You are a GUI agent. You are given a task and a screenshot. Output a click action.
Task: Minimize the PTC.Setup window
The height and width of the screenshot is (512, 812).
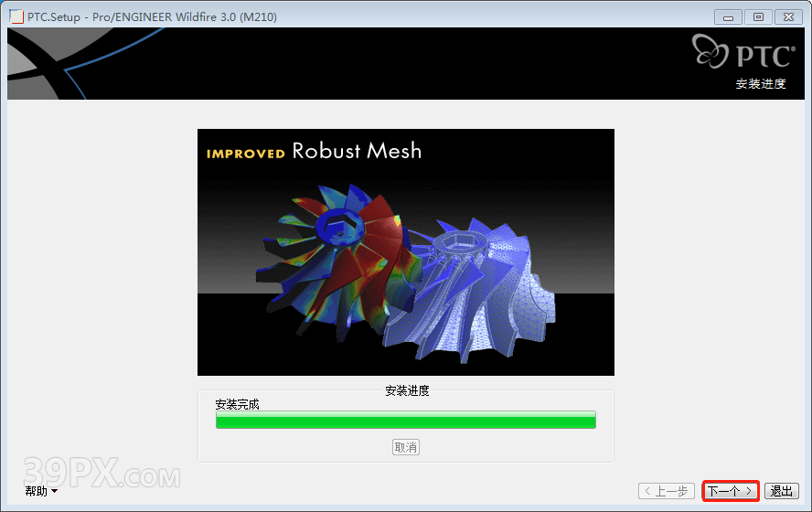click(728, 17)
